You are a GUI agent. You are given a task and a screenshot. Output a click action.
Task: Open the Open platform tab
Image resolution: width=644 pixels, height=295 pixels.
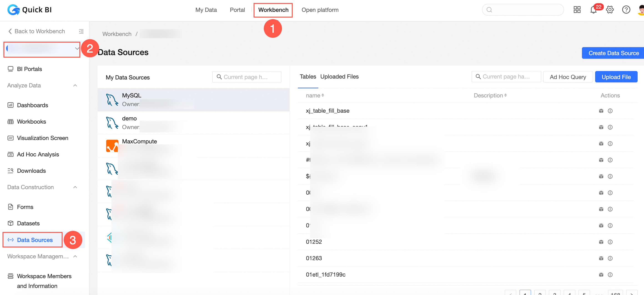point(320,10)
